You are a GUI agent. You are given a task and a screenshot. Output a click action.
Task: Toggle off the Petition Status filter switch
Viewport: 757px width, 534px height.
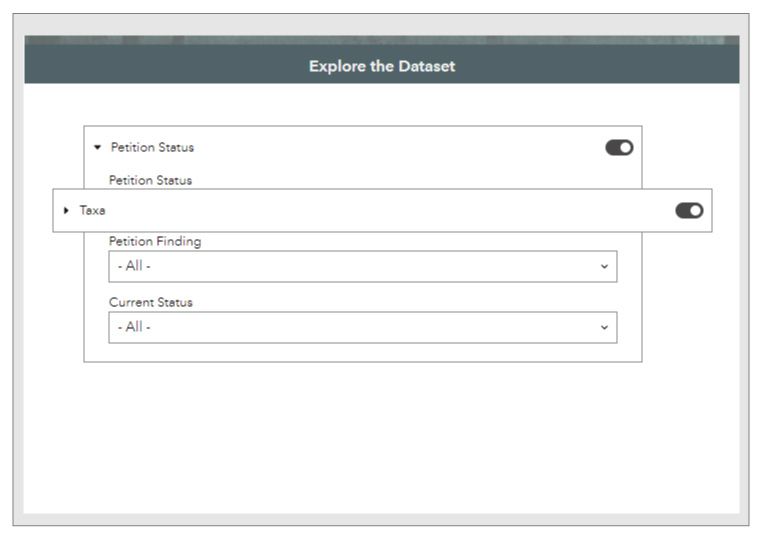coord(619,147)
